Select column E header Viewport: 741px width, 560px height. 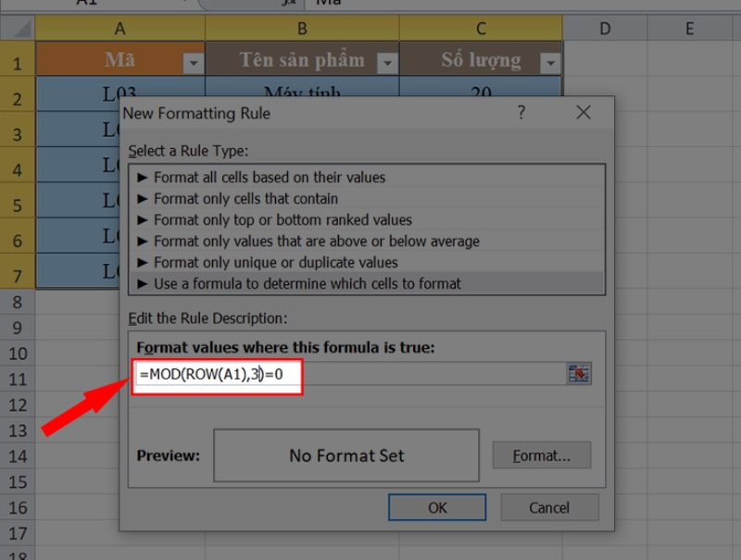(690, 29)
